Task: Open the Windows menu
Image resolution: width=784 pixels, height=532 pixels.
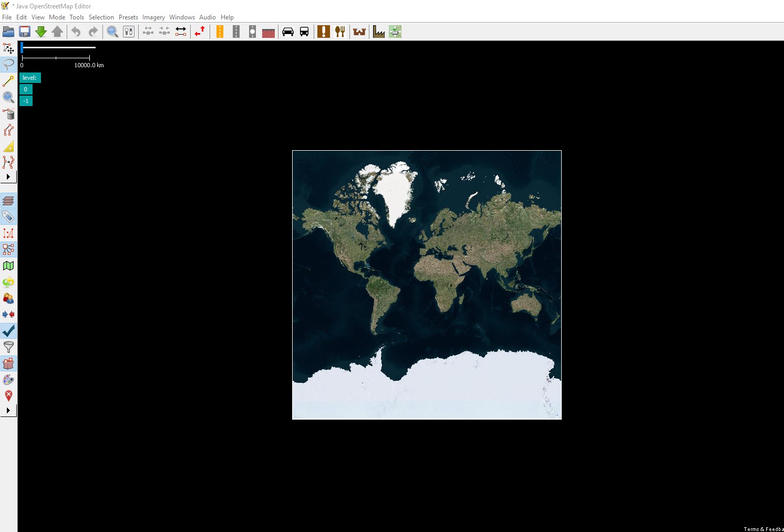Action: [182, 17]
